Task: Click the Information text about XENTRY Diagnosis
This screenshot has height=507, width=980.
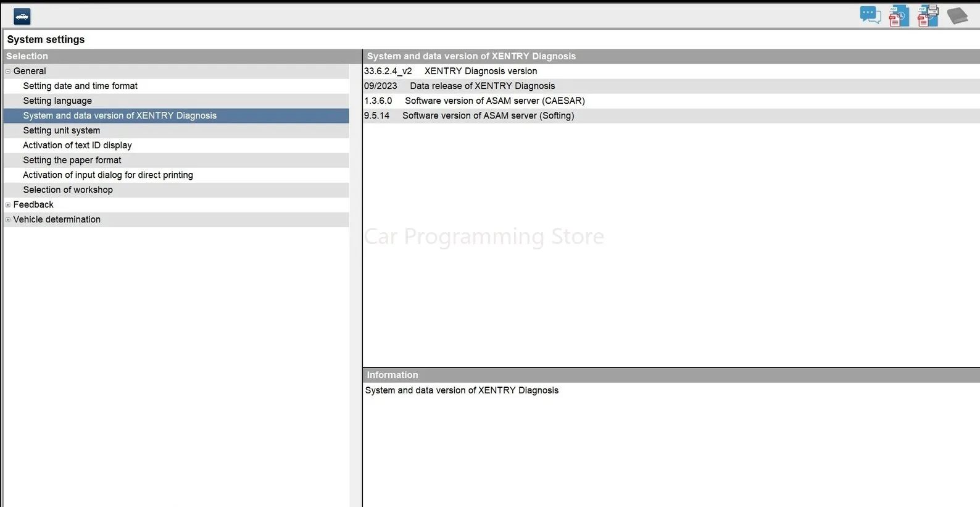Action: [x=462, y=390]
